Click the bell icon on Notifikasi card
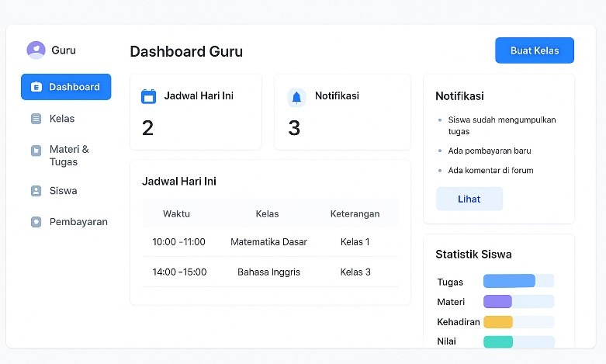 [296, 97]
